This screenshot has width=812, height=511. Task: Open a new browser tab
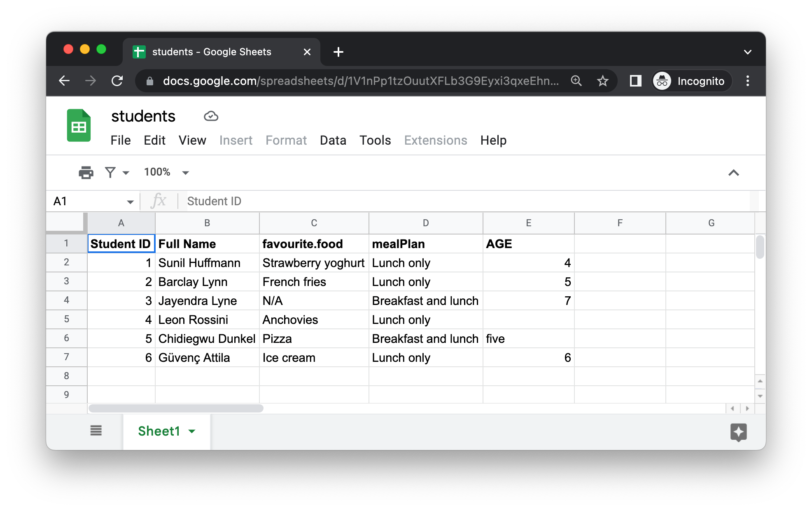click(338, 51)
